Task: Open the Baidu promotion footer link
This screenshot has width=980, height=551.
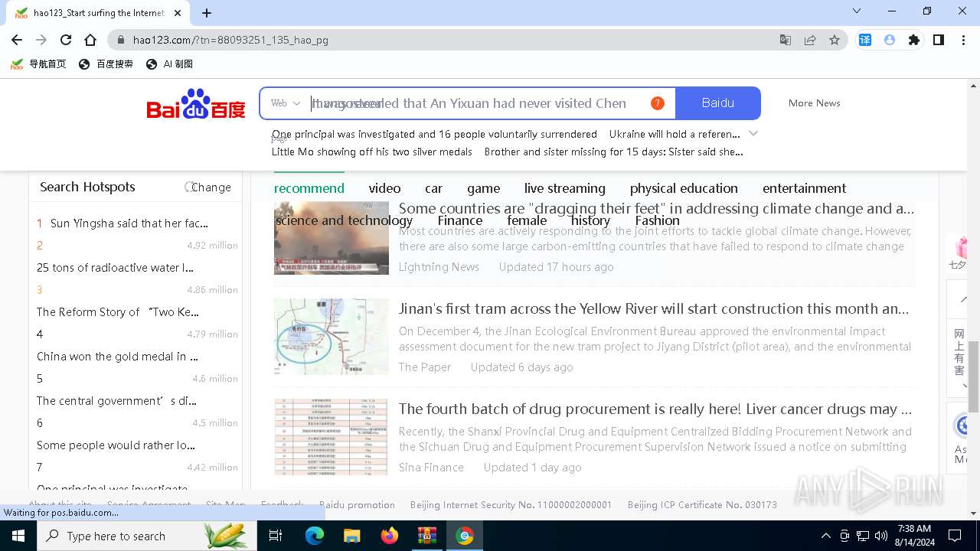Action: pos(357,505)
